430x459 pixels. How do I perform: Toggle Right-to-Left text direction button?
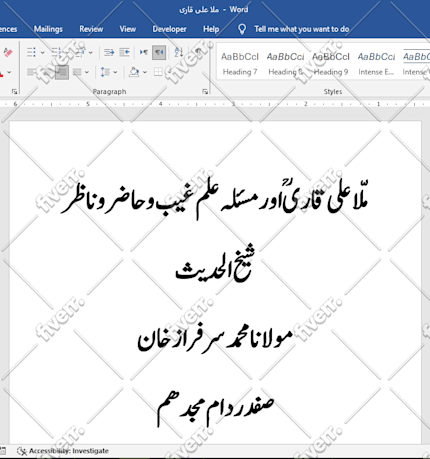pos(159,53)
